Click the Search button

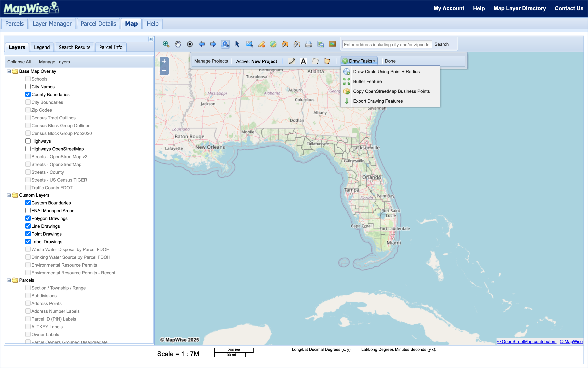coord(441,44)
